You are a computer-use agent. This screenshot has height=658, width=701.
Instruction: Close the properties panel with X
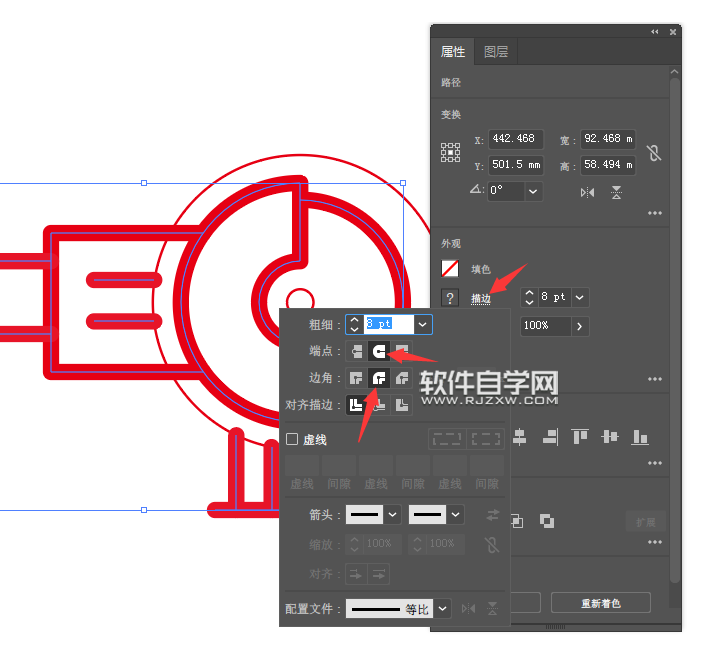point(673,32)
